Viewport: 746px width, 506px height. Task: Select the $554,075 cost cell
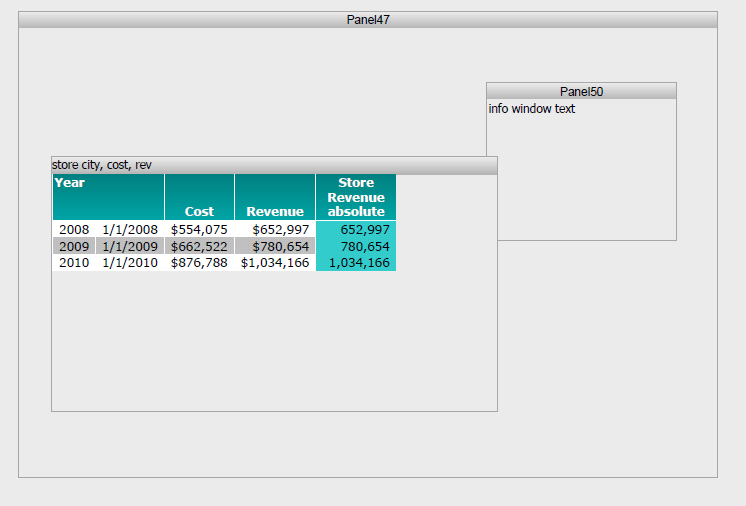[x=199, y=229]
